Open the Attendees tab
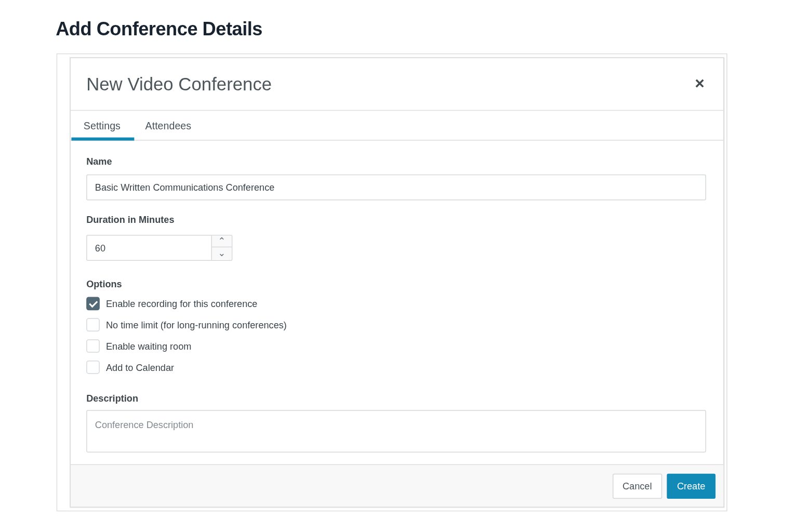The width and height of the screenshot is (798, 532). click(168, 126)
